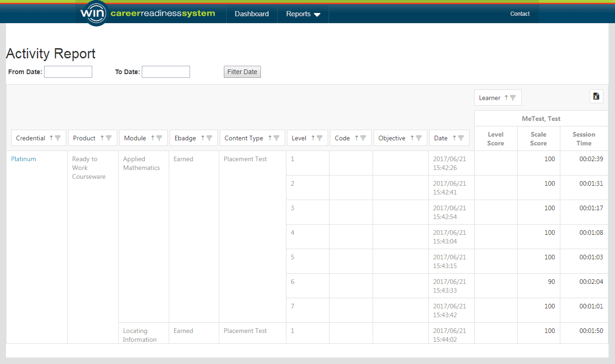Open the Contact link

[520, 14]
